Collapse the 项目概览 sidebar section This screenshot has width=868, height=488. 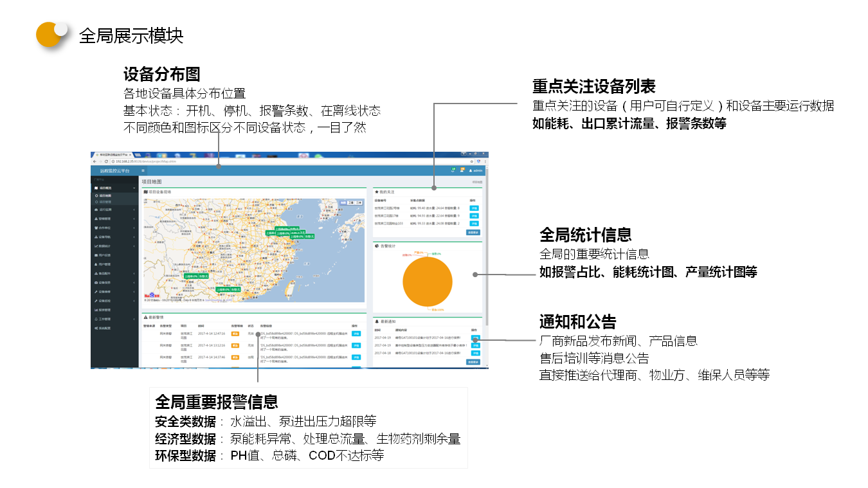point(134,188)
